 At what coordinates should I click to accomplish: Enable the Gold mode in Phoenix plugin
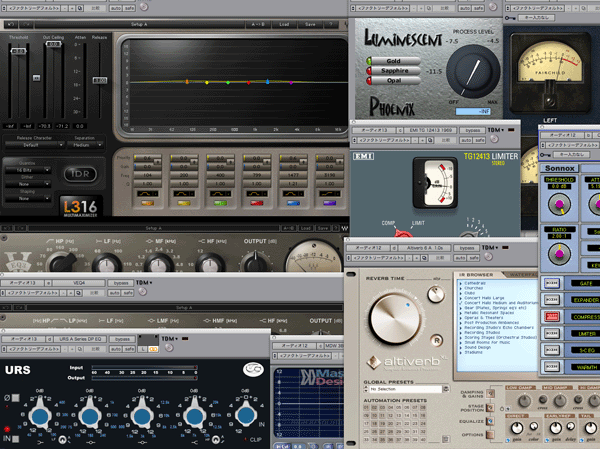click(x=393, y=61)
